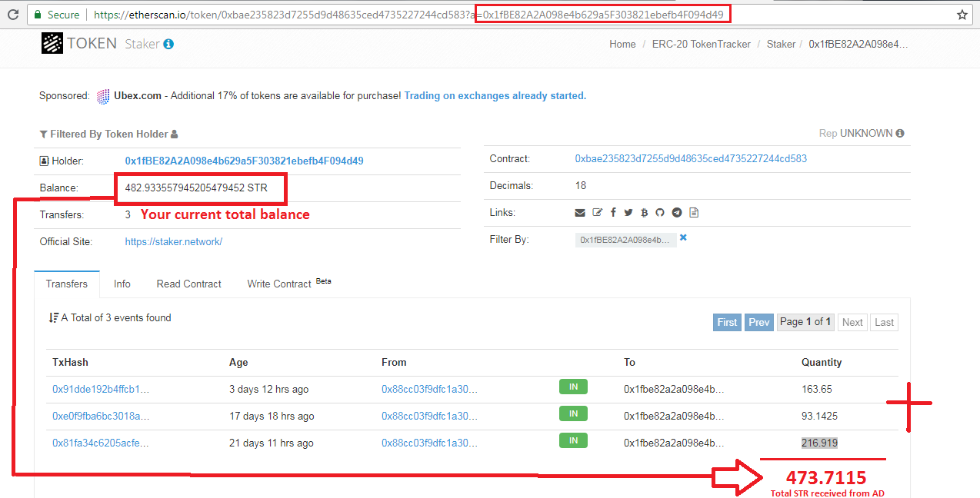The height and width of the screenshot is (498, 980).
Task: Open transaction 0xe0f9fba6bc3018a
Action: [101, 416]
